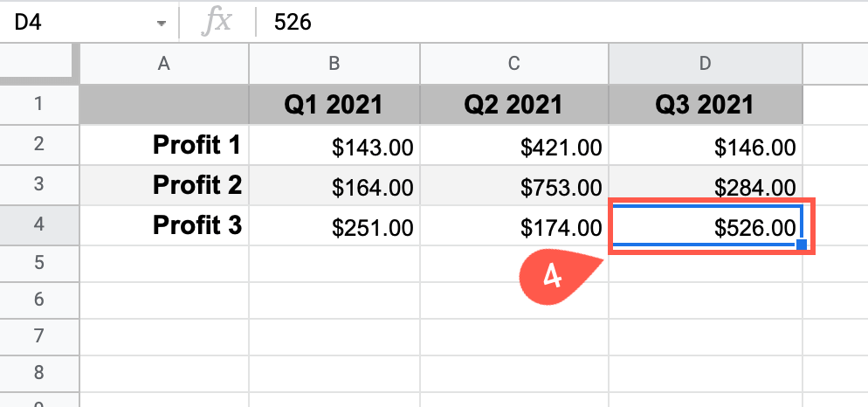
Task: Select column B header
Action: [x=334, y=64]
